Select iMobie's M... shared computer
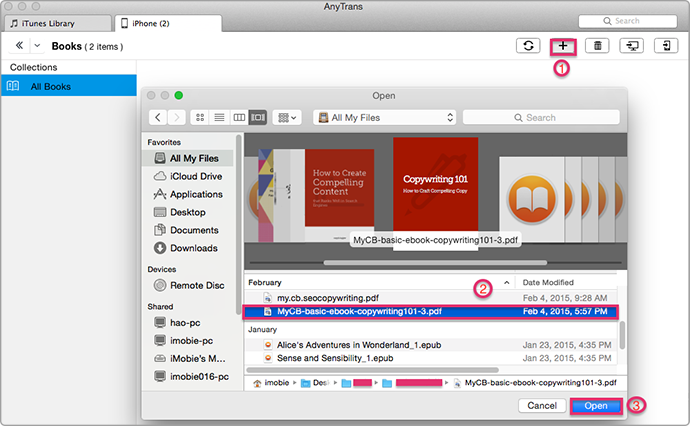This screenshot has width=690, height=426. [x=189, y=359]
